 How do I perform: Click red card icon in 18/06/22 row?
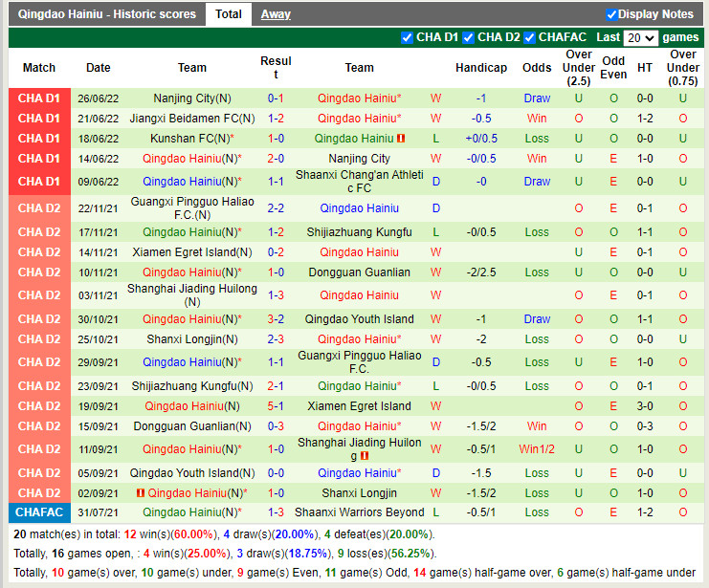[402, 139]
